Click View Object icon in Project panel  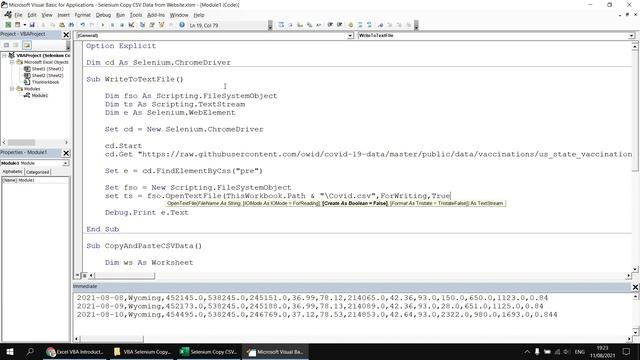(x=16, y=45)
